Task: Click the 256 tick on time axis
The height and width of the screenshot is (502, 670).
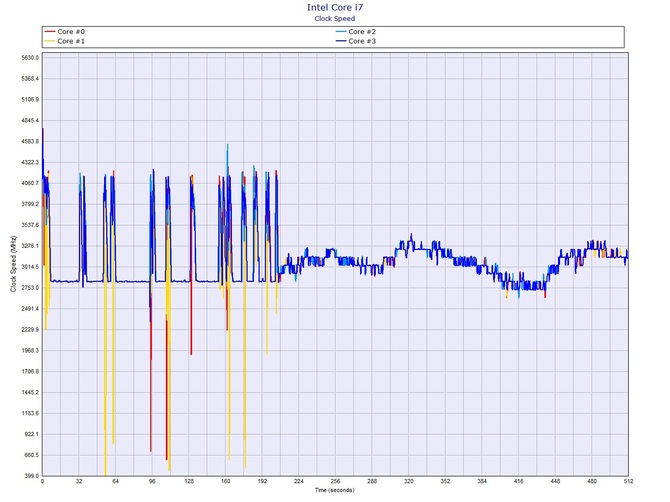Action: click(x=335, y=481)
